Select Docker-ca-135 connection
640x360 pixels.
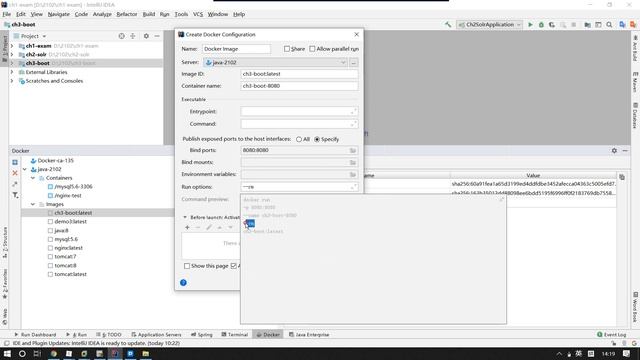(x=56, y=160)
